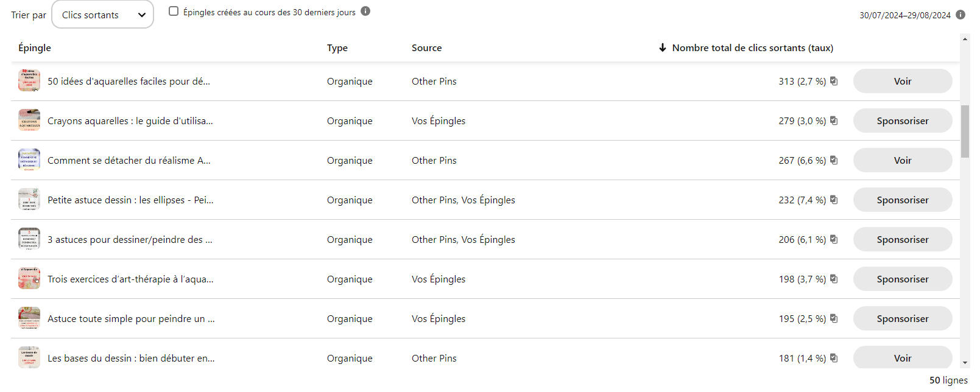The height and width of the screenshot is (392, 980).
Task: Sponsoriser the 'Trois exercices d'art-thérapie' pin
Action: 903,279
